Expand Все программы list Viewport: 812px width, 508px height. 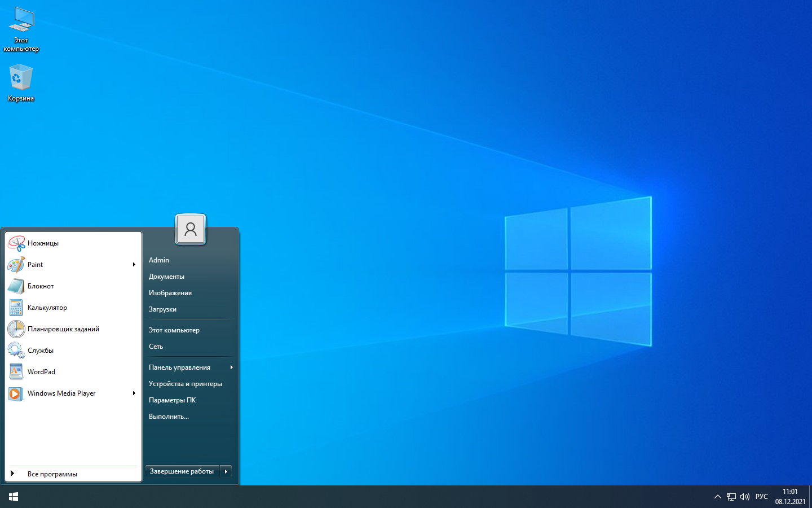(52, 474)
